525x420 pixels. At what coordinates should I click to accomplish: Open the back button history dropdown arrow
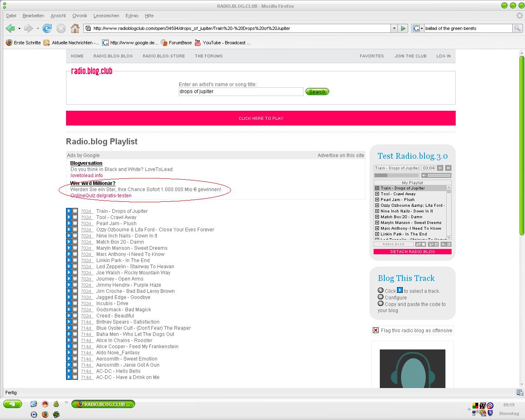tap(19, 28)
